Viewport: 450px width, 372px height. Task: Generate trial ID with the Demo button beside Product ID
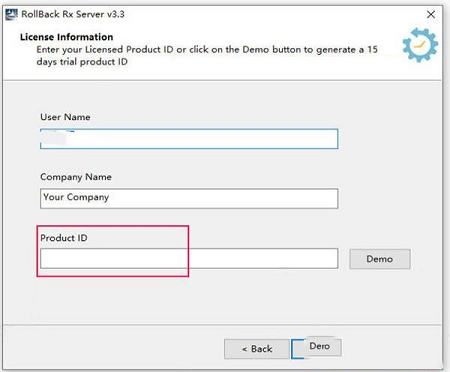[380, 259]
